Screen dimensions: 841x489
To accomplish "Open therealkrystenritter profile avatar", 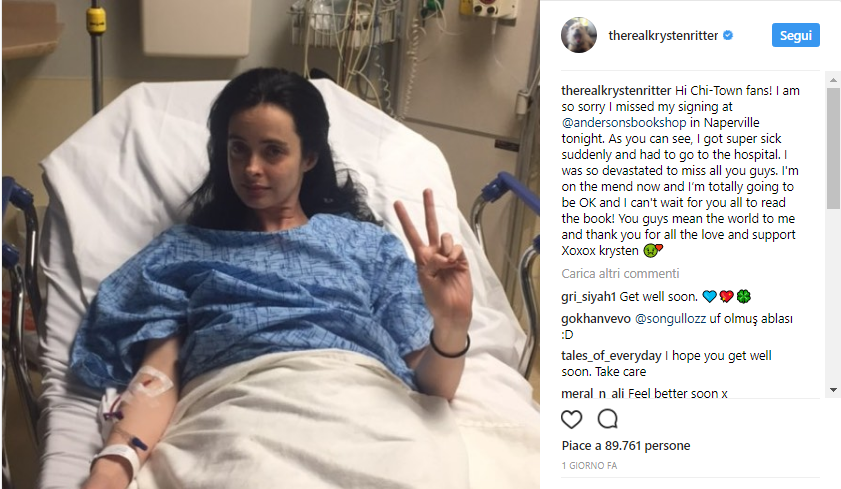I will (x=579, y=35).
